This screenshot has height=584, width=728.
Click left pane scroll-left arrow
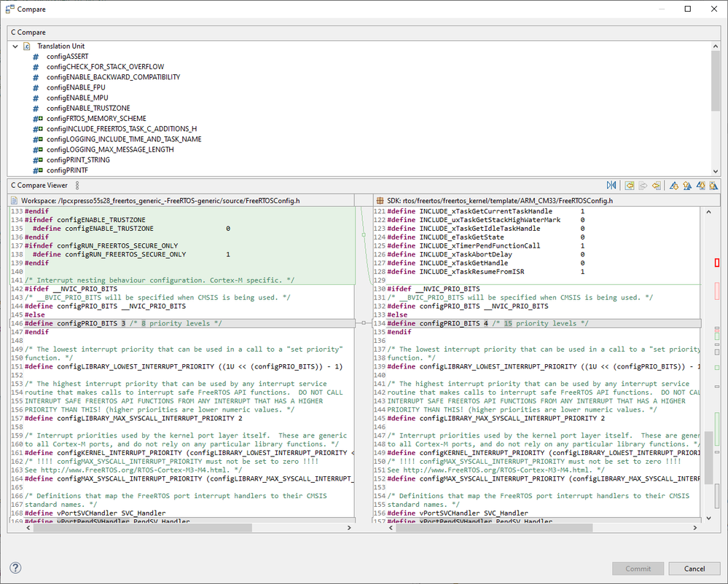click(29, 528)
